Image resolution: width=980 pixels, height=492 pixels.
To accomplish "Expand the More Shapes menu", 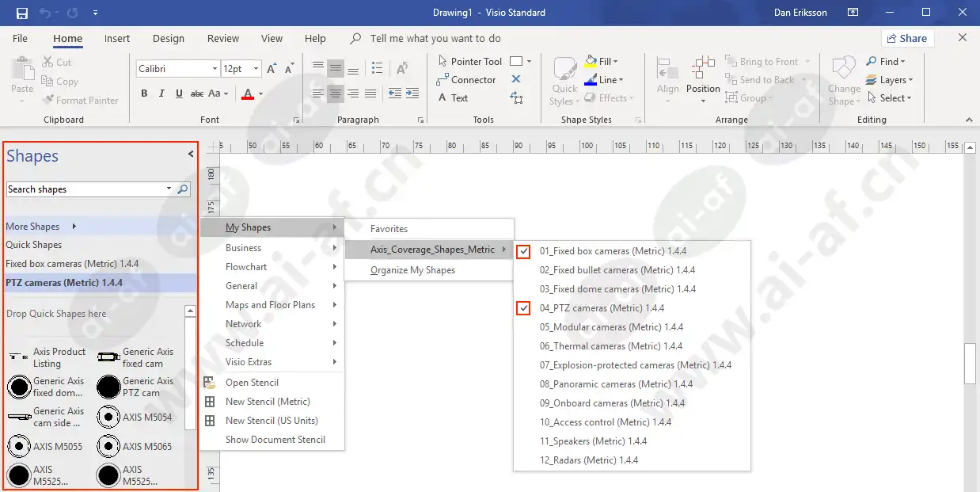I will click(41, 227).
